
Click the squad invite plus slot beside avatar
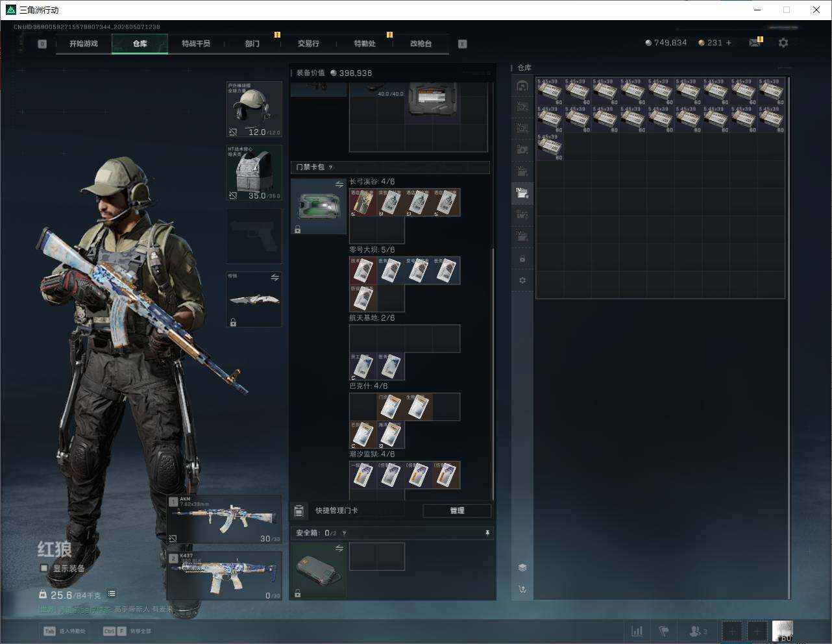(757, 631)
